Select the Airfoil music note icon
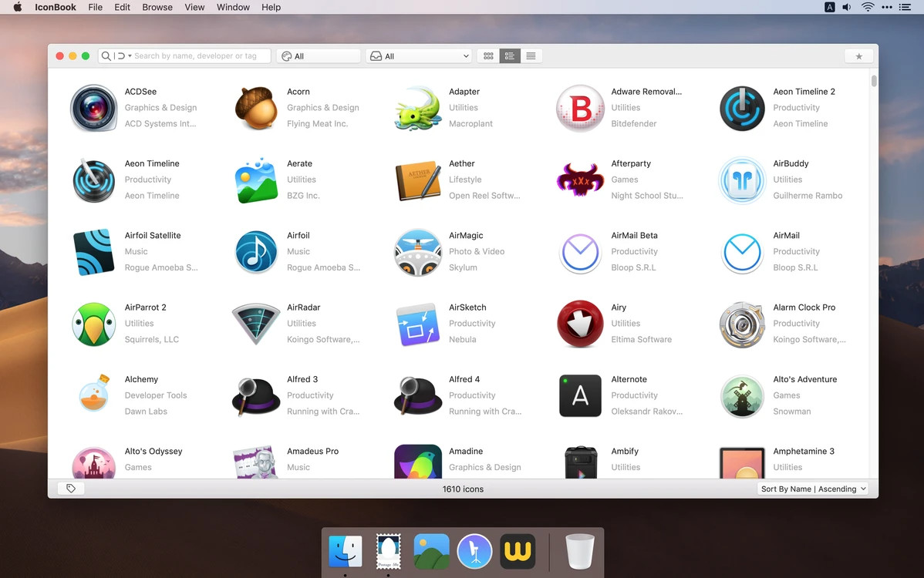Screen dimensions: 924x578 (x=256, y=252)
